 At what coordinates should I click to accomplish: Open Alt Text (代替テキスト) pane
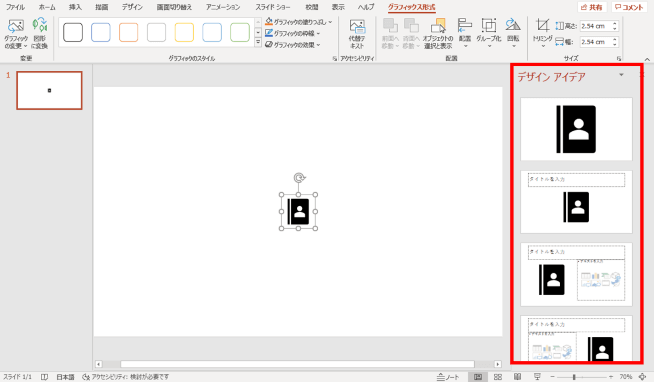coord(357,34)
